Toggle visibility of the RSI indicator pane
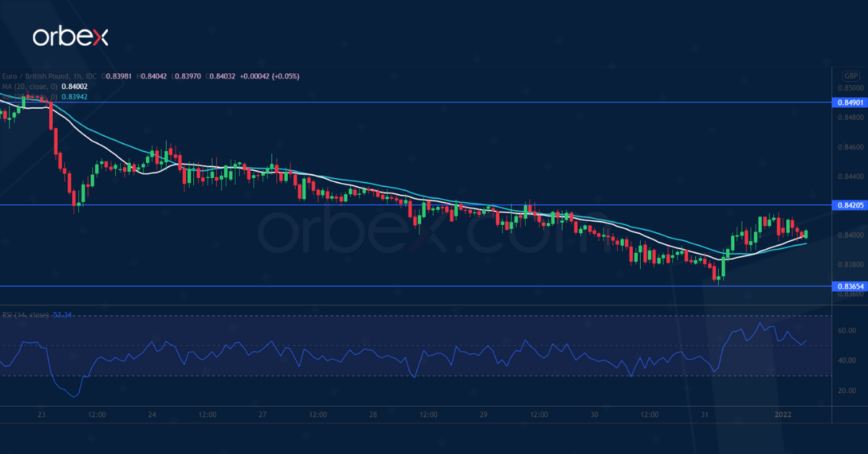 point(24,316)
